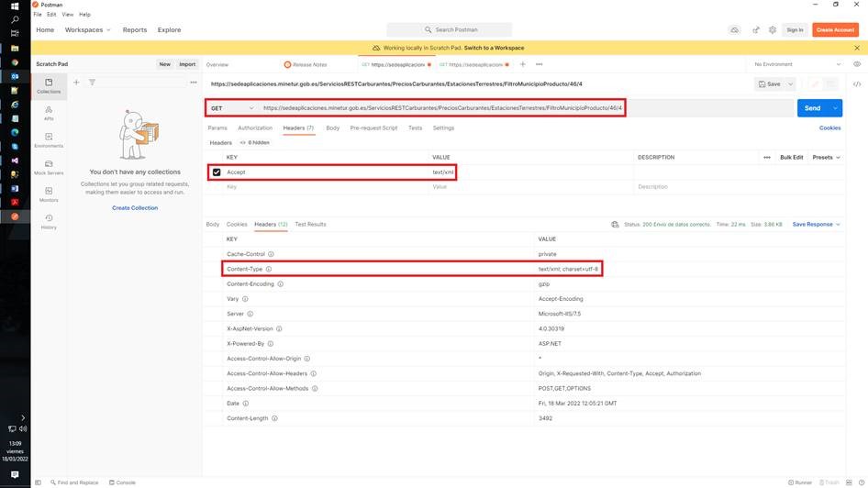Open the Mock Servers sidebar panel
The height and width of the screenshot is (488, 868).
coord(49,167)
